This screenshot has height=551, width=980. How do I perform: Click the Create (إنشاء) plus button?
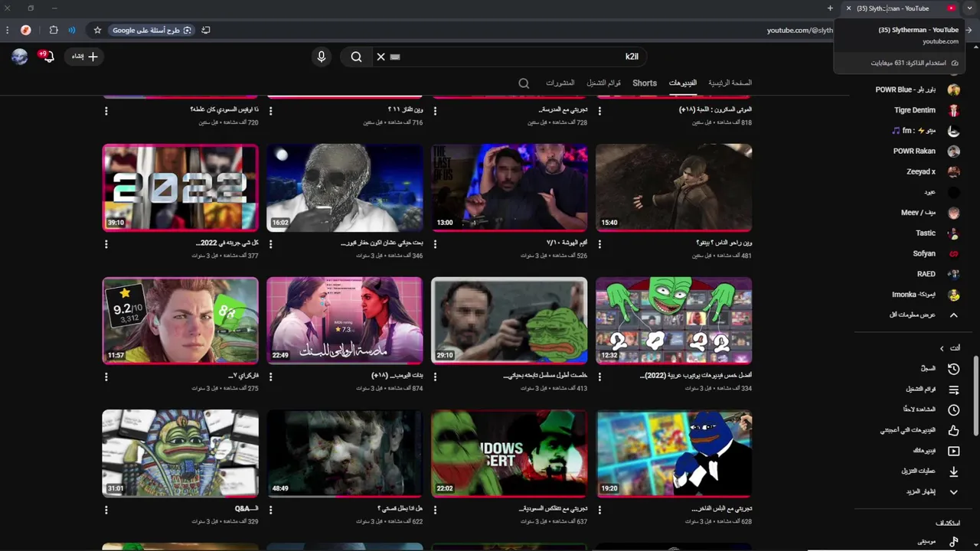tap(83, 57)
